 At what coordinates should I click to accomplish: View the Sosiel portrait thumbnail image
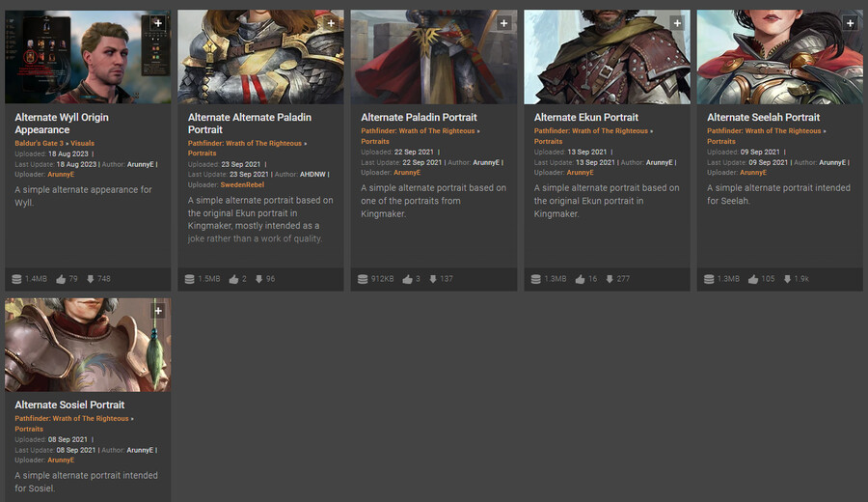tap(88, 345)
